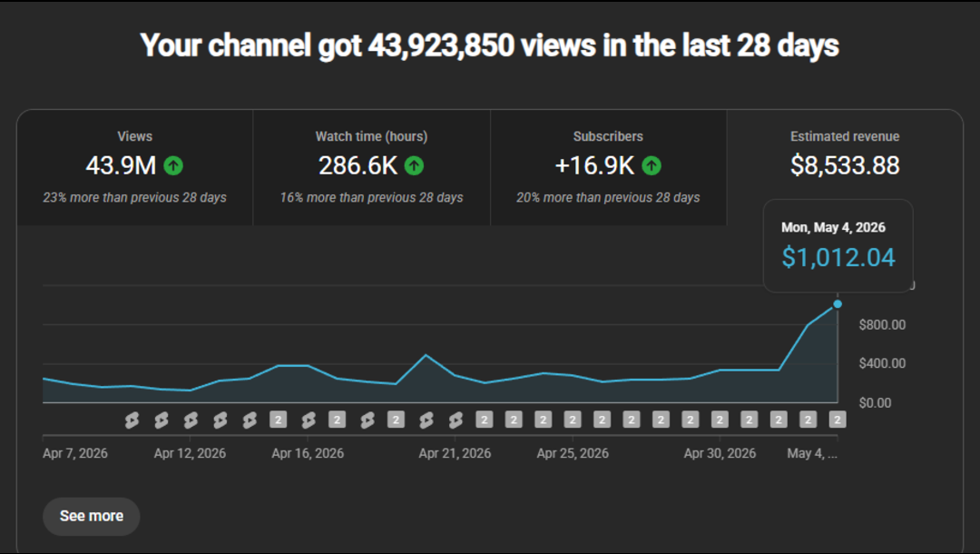Click the Shorts marker for Apr 20
The image size is (980, 554).
426,420
